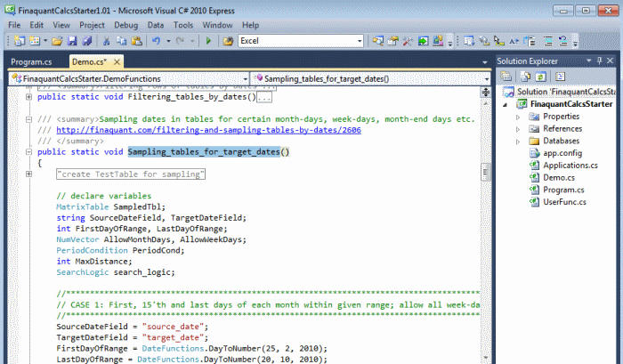Viewport: 623px width, 364px height.
Task: Click Show All Files in Solution Explorer
Action: [525, 77]
